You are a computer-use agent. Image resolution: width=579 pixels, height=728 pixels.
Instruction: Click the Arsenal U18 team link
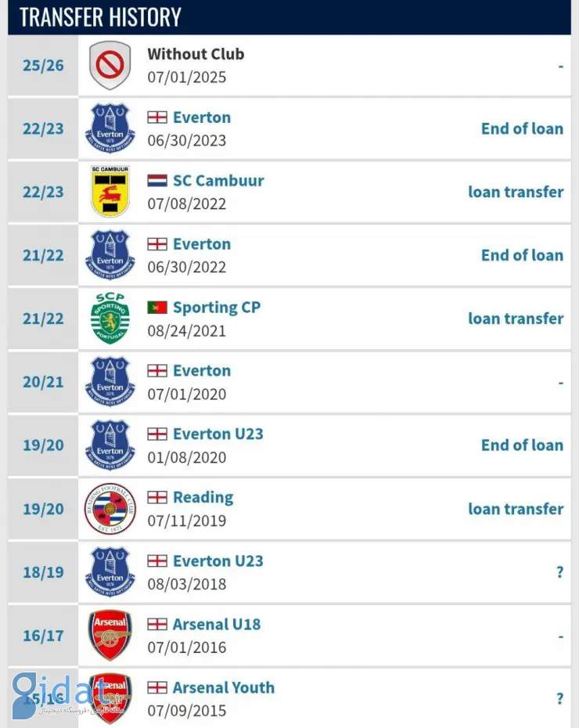point(217,625)
